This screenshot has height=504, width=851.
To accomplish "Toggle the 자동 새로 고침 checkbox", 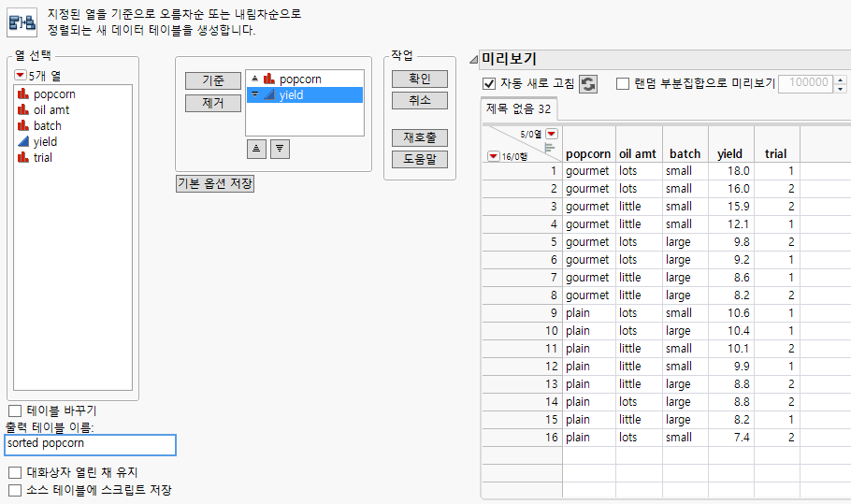I will coord(488,83).
